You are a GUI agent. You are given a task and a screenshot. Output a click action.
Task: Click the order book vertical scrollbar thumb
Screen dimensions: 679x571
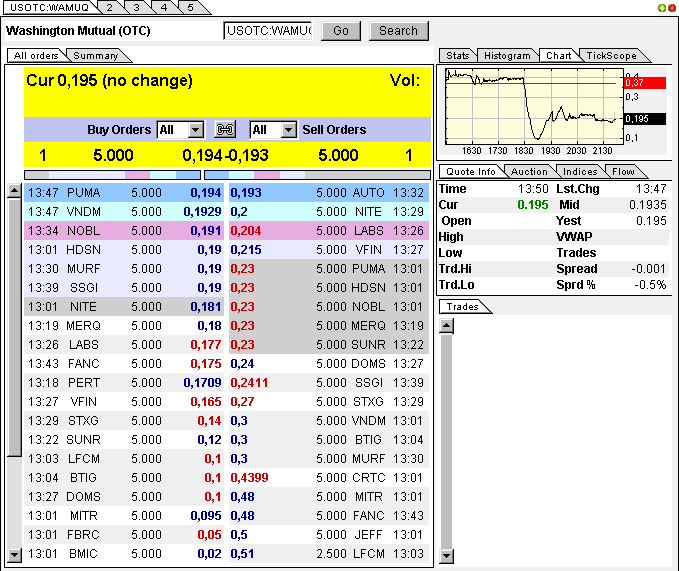tap(14, 327)
